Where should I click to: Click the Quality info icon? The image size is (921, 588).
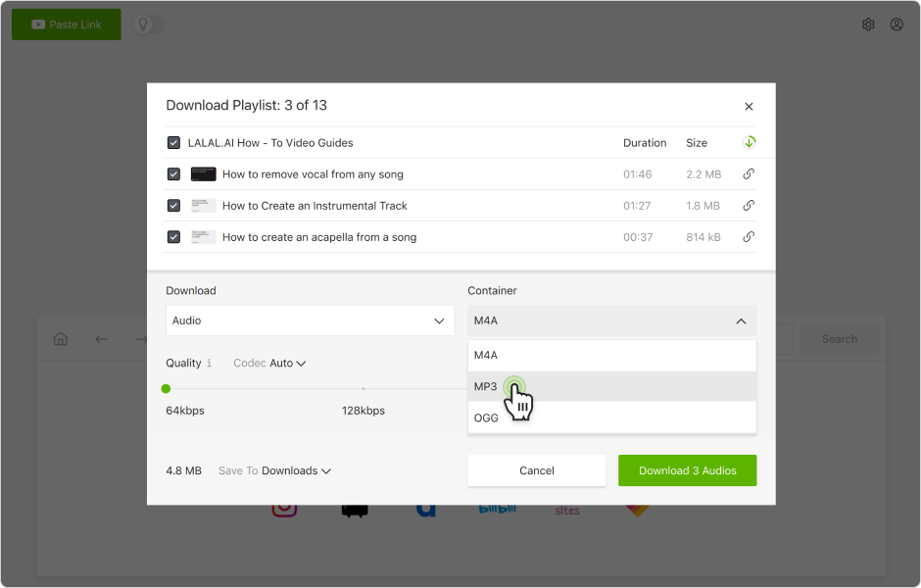209,363
